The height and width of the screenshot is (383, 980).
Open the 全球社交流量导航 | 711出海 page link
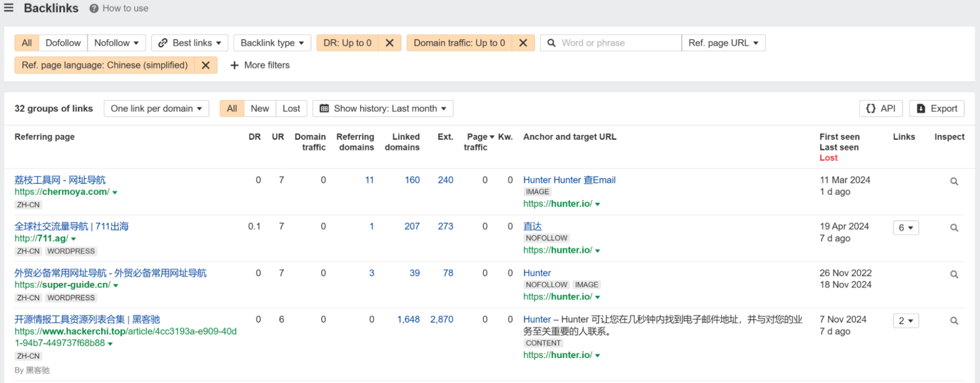tap(71, 226)
